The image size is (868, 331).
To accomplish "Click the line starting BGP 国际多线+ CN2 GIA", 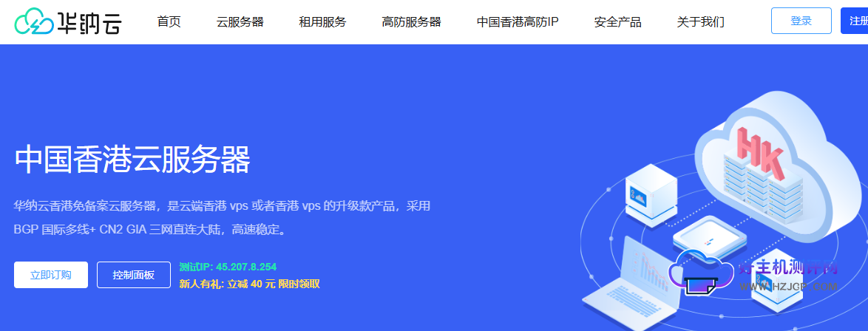I will coord(151,229).
